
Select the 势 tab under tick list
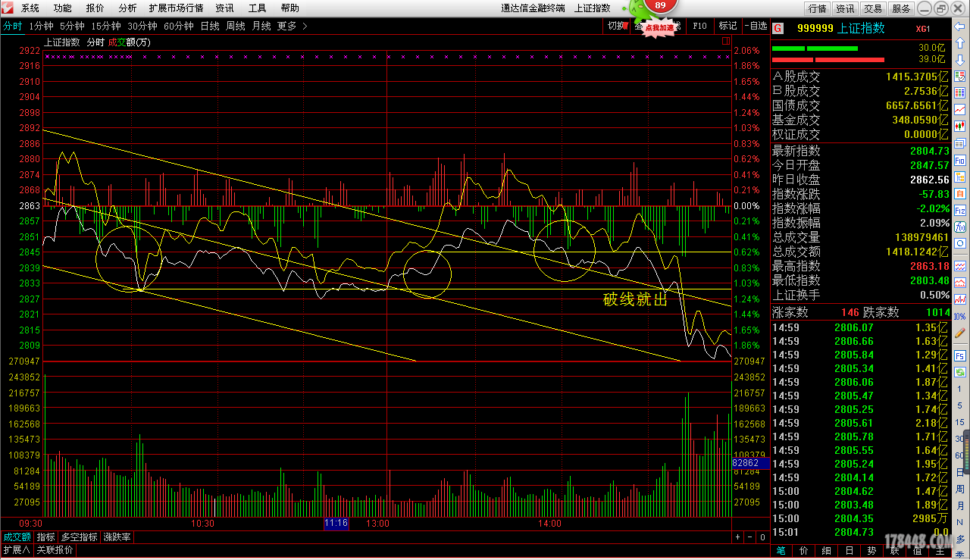click(872, 551)
